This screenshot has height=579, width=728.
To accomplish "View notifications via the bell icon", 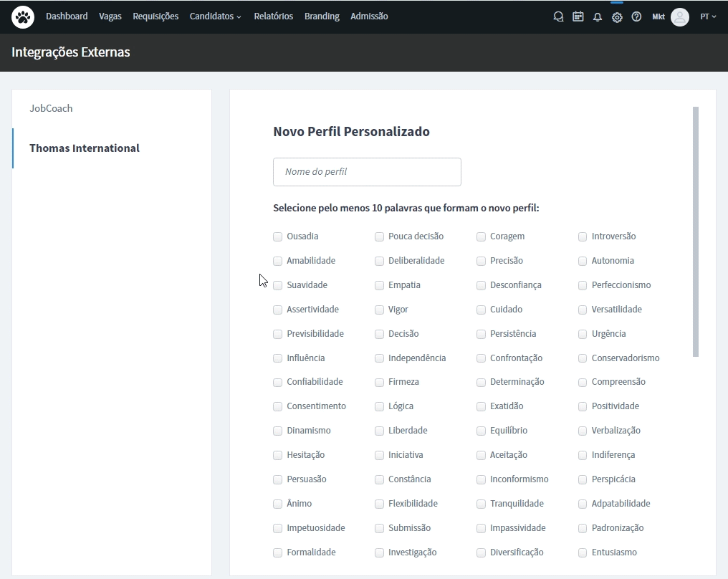I will click(598, 16).
